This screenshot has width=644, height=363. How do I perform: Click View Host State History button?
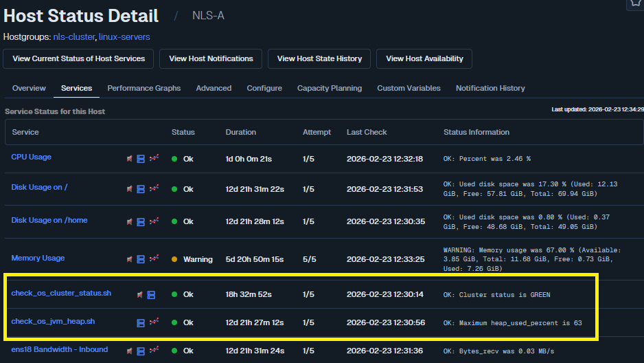(x=319, y=58)
